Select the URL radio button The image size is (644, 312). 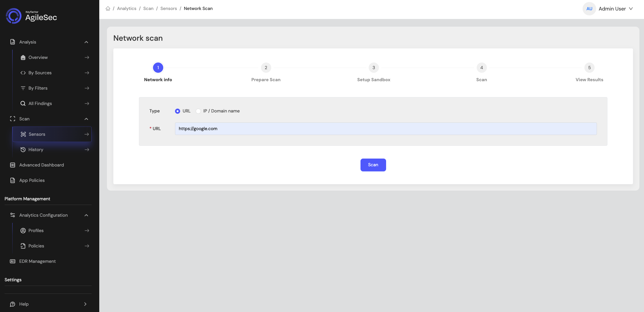click(178, 111)
